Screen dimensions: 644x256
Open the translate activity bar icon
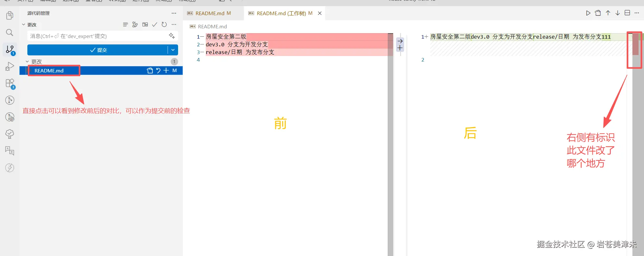pyautogui.click(x=10, y=151)
